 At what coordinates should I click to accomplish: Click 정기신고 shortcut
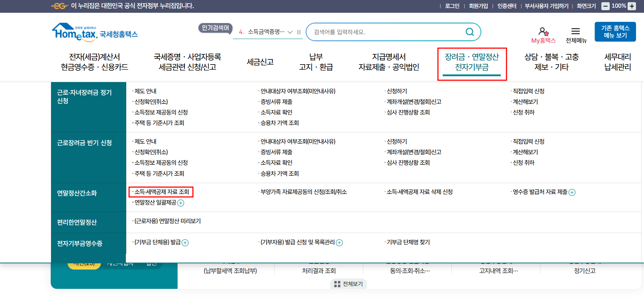585,271
